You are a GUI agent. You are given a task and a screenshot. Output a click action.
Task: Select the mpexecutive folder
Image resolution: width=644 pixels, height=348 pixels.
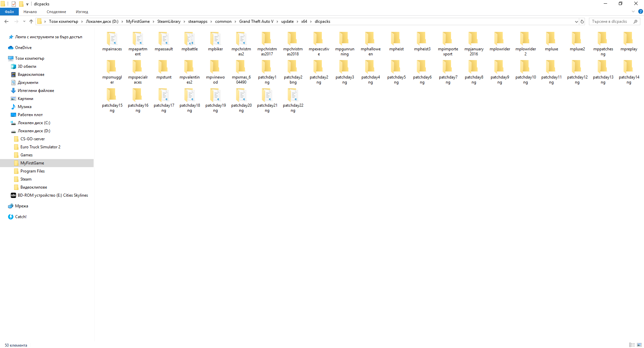pos(318,44)
